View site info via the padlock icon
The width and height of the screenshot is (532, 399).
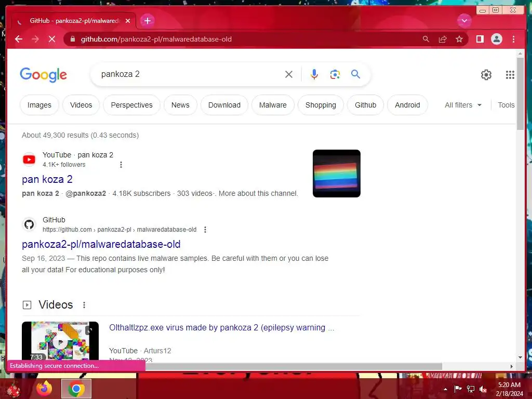click(73, 39)
